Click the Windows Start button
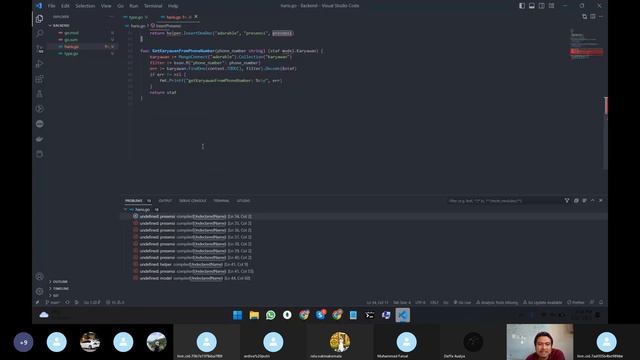640x360 pixels. click(x=237, y=315)
